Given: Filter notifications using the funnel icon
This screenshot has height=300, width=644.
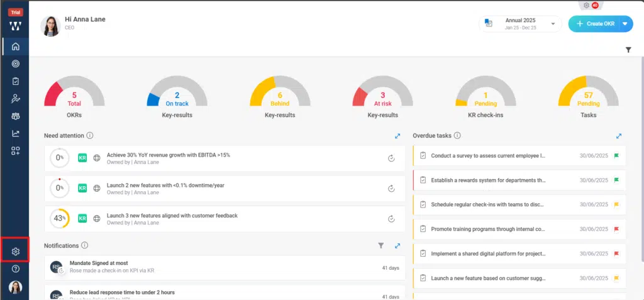Looking at the screenshot, I should [381, 246].
